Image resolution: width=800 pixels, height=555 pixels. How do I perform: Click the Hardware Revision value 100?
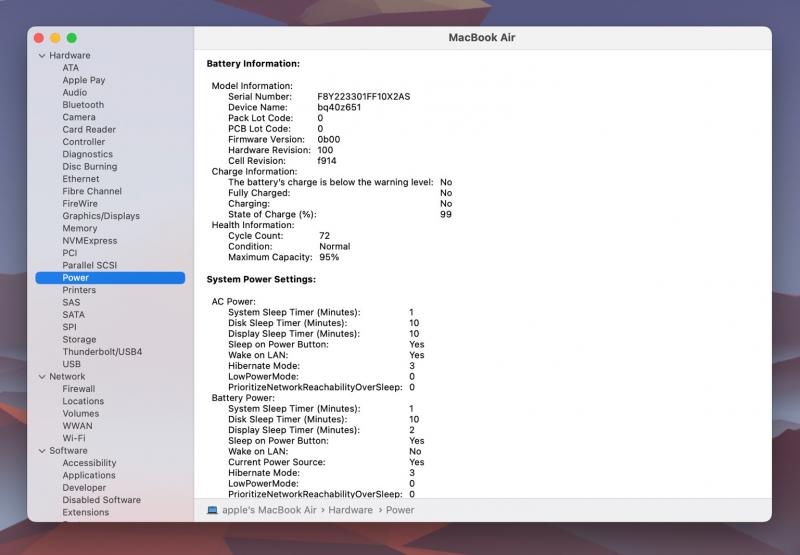(325, 150)
